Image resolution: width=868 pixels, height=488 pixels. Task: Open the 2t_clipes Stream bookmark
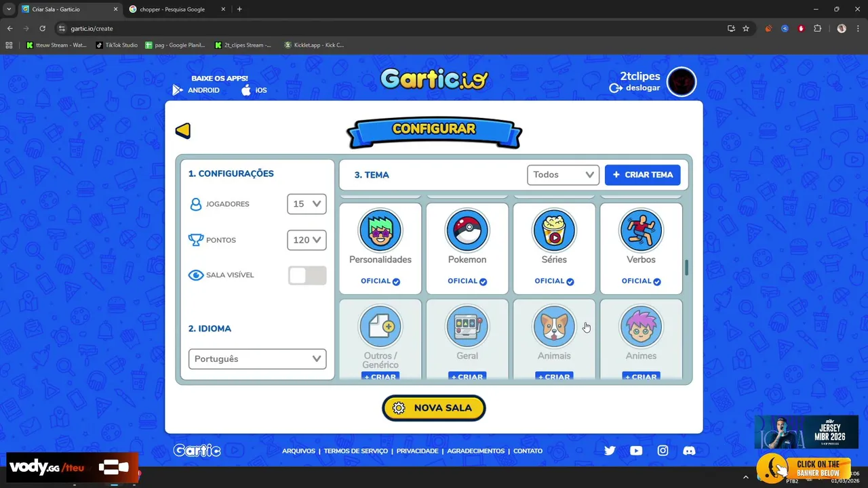click(243, 45)
